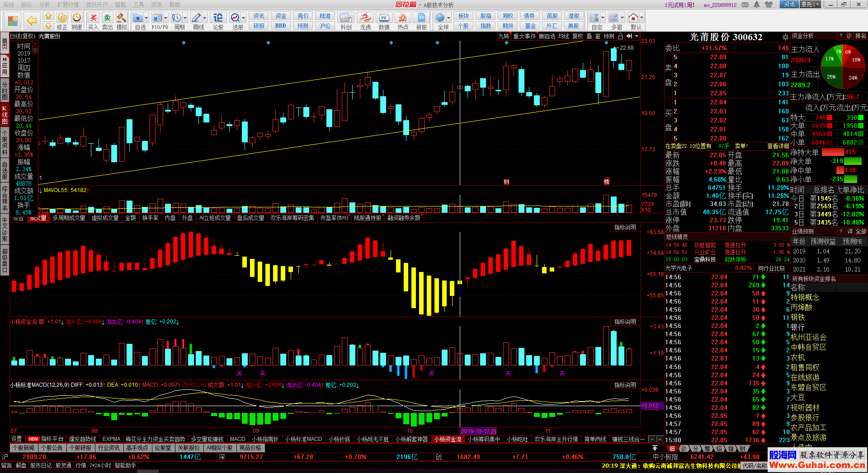
Task: Toggle 叠 overlay comparison mode
Action: click(589, 36)
